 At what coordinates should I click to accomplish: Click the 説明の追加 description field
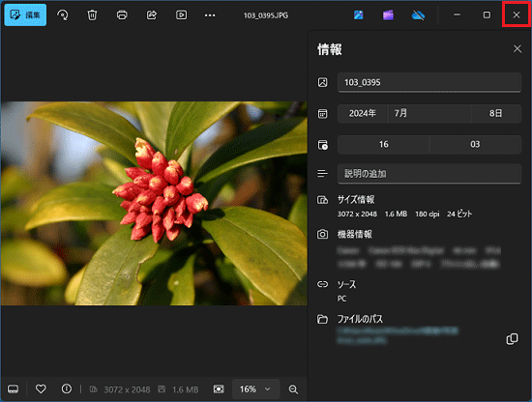click(429, 174)
